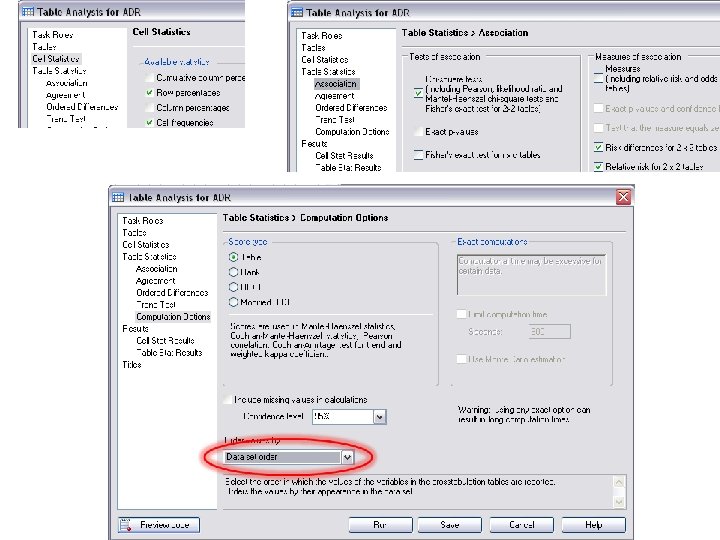The width and height of the screenshot is (720, 540).
Task: Select Ordered Differences in the bottom dialog
Action: pos(172,292)
